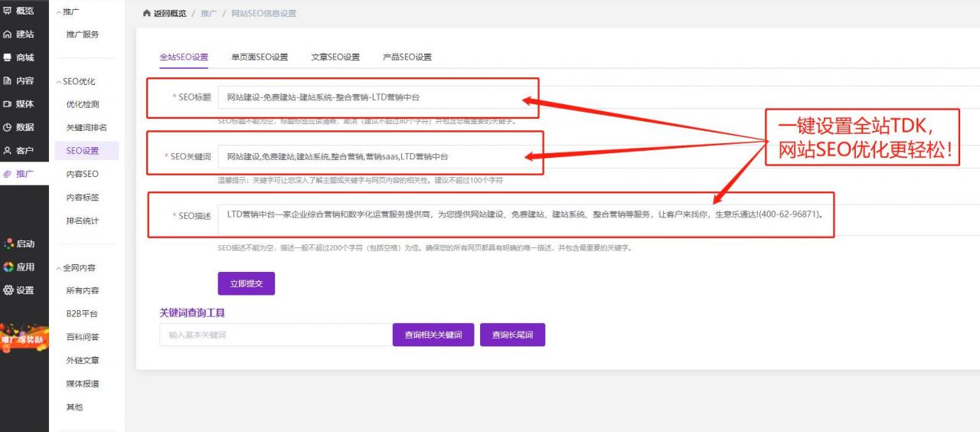
Task: Open the 内容 content icon
Action: pyautogui.click(x=8, y=80)
